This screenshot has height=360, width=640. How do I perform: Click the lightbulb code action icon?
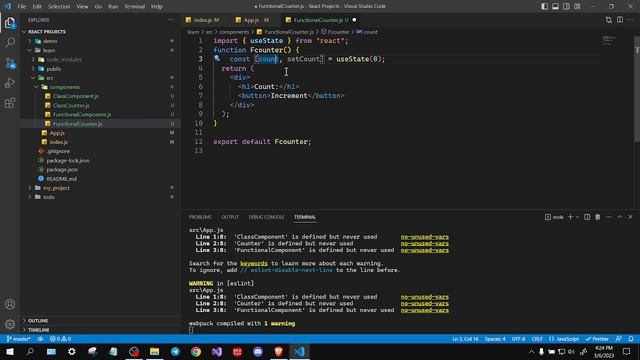coord(217,59)
